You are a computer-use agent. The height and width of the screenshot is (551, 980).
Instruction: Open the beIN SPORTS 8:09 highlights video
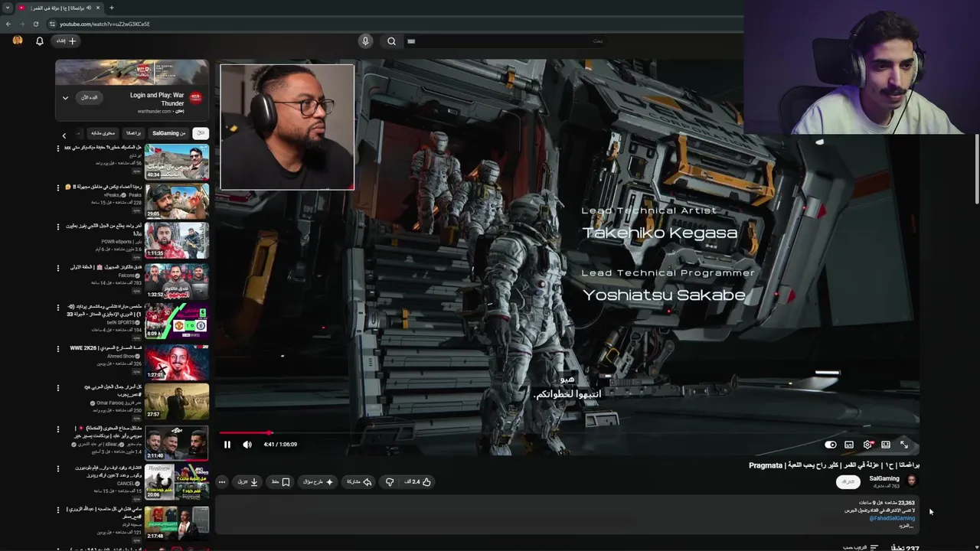click(x=177, y=321)
